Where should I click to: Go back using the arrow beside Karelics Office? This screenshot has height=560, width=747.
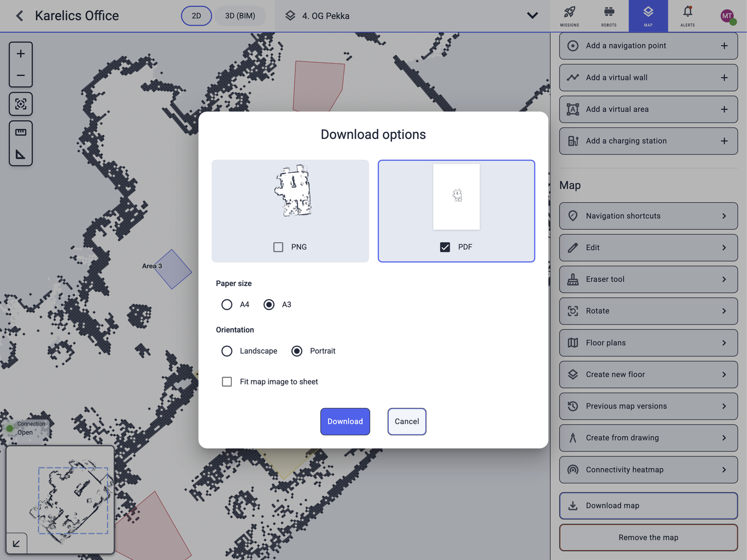coord(20,16)
